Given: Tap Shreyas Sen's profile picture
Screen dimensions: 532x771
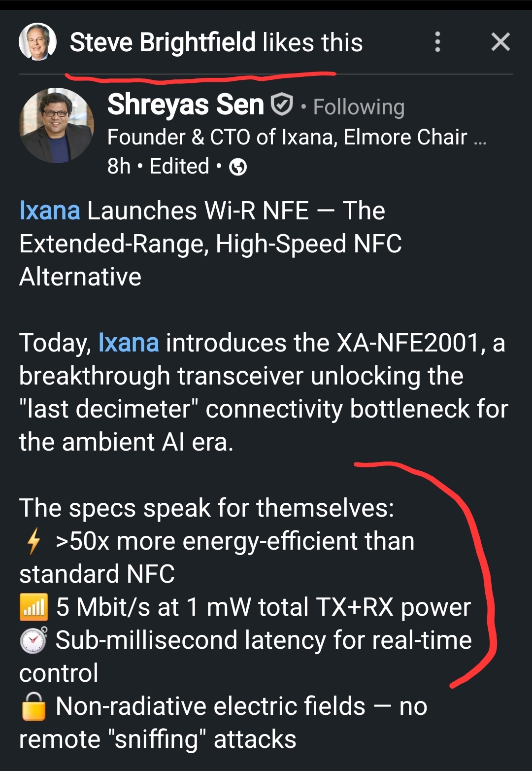Looking at the screenshot, I should point(56,126).
